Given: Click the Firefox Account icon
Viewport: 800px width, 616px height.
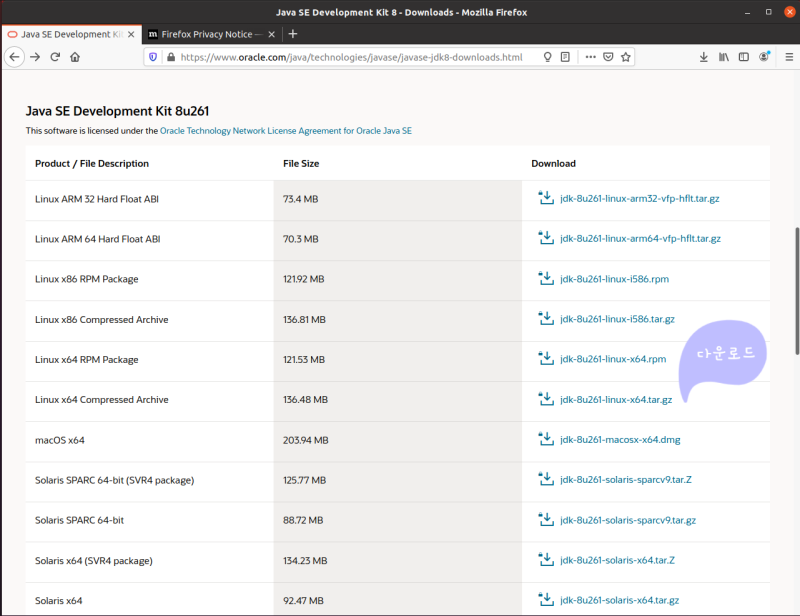Looking at the screenshot, I should (765, 57).
